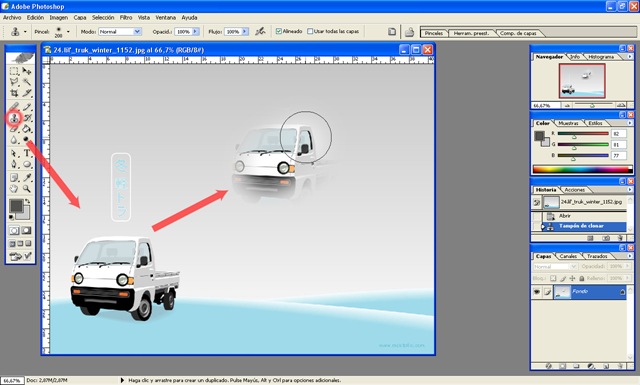This screenshot has height=385, width=640.
Task: Open the Flujo slider arrow
Action: [245, 31]
